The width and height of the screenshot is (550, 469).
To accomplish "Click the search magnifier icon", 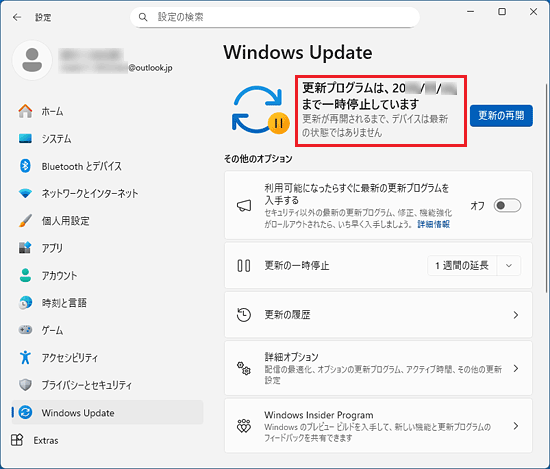I will (143, 17).
